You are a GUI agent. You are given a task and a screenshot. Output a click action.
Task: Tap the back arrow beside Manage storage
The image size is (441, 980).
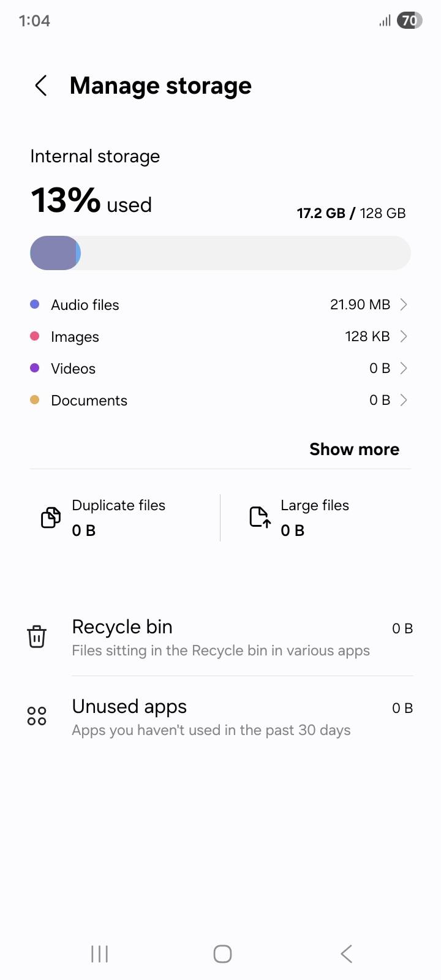[x=41, y=86]
